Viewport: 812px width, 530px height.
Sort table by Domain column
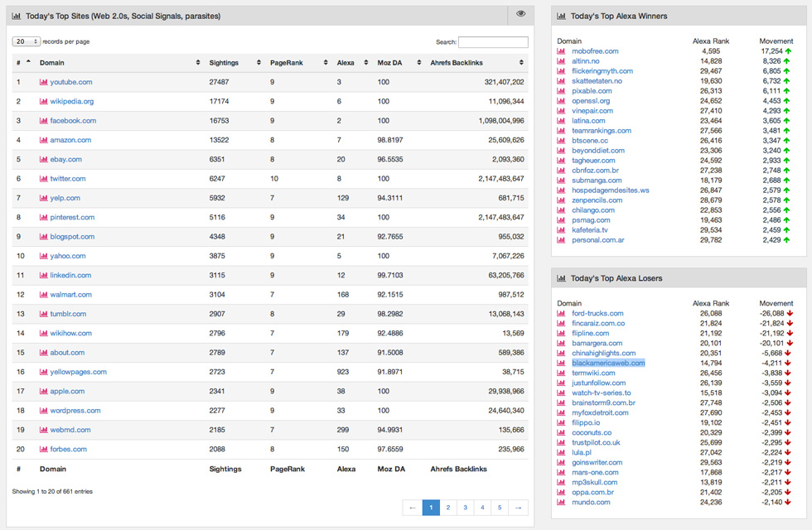point(119,63)
